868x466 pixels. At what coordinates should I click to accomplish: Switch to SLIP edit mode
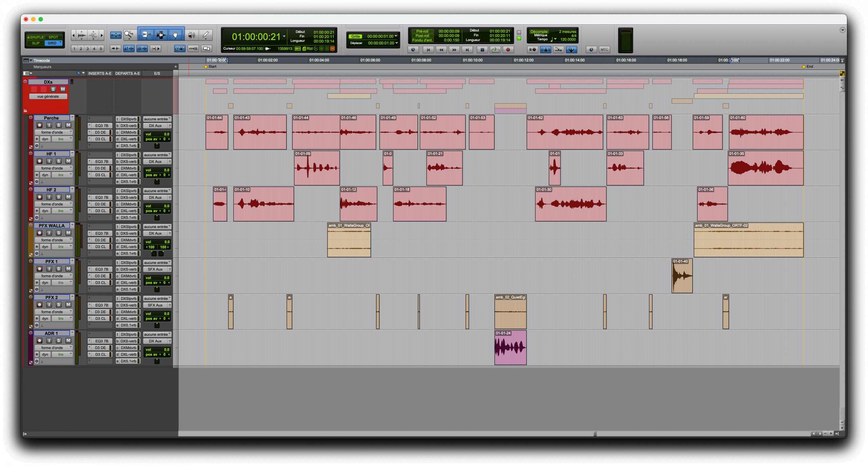click(x=36, y=43)
